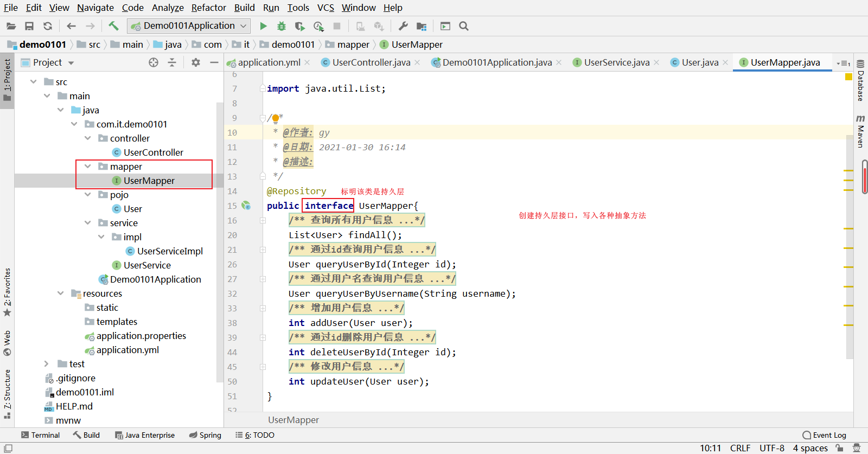
Task: Click the Stop process square icon
Action: [x=337, y=26]
